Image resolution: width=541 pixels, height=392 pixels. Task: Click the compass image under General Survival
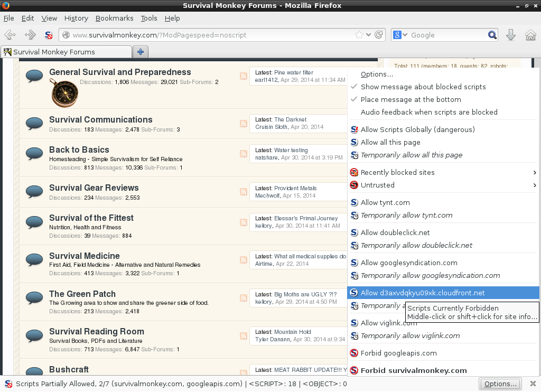click(x=64, y=93)
